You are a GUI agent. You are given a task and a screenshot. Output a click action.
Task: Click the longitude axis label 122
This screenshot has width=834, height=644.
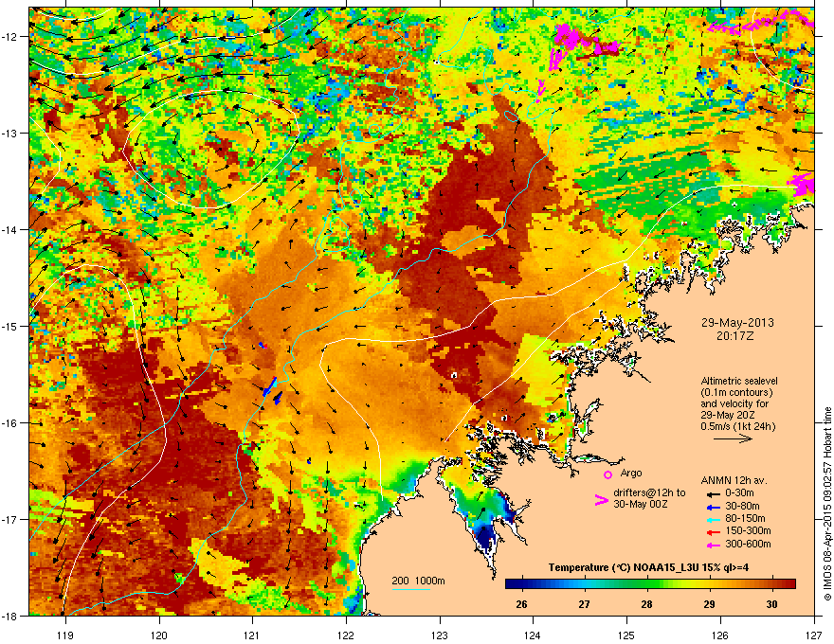point(346,635)
